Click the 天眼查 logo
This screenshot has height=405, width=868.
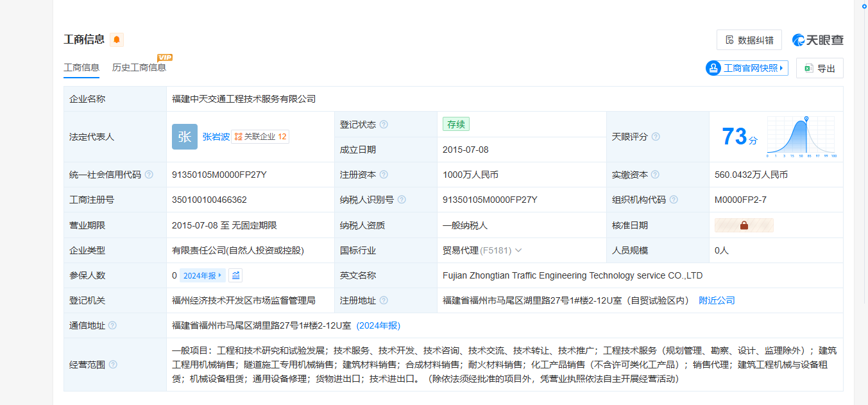coord(818,40)
